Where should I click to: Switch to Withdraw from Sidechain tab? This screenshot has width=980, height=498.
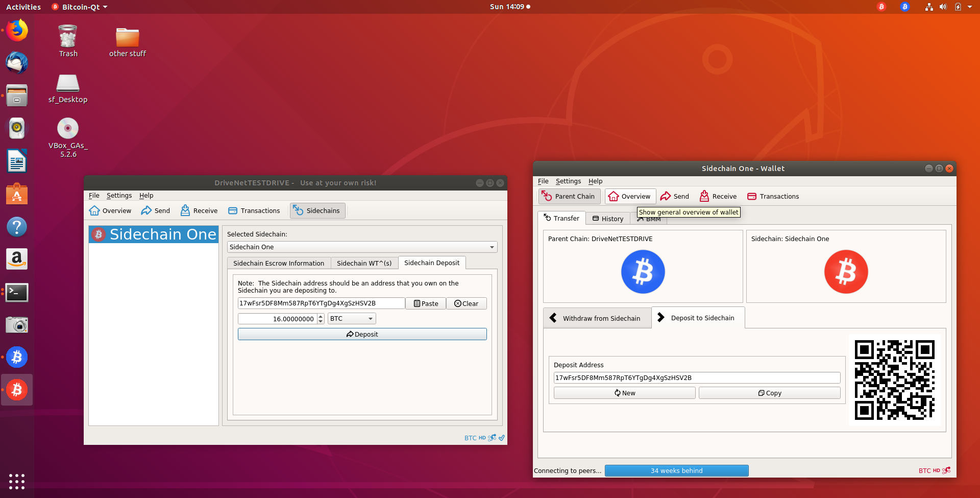point(597,318)
